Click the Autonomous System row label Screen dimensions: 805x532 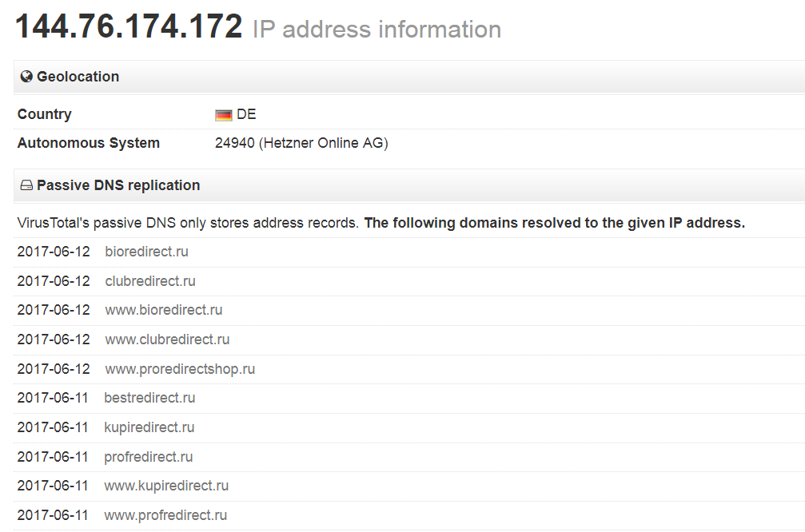pos(89,144)
